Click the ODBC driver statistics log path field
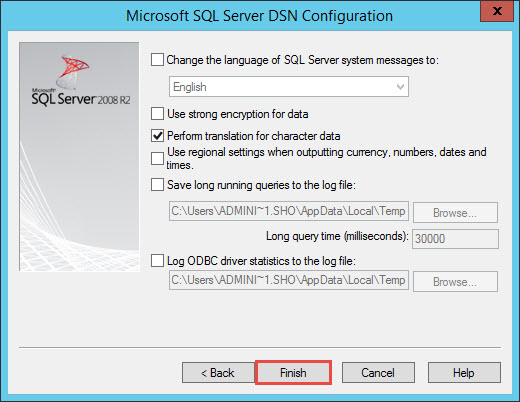This screenshot has height=402, width=520. 289,280
